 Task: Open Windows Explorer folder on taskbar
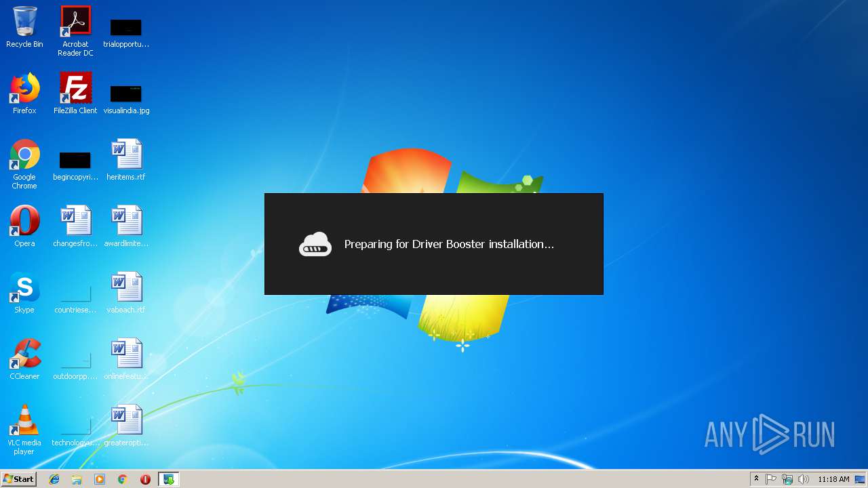77,479
